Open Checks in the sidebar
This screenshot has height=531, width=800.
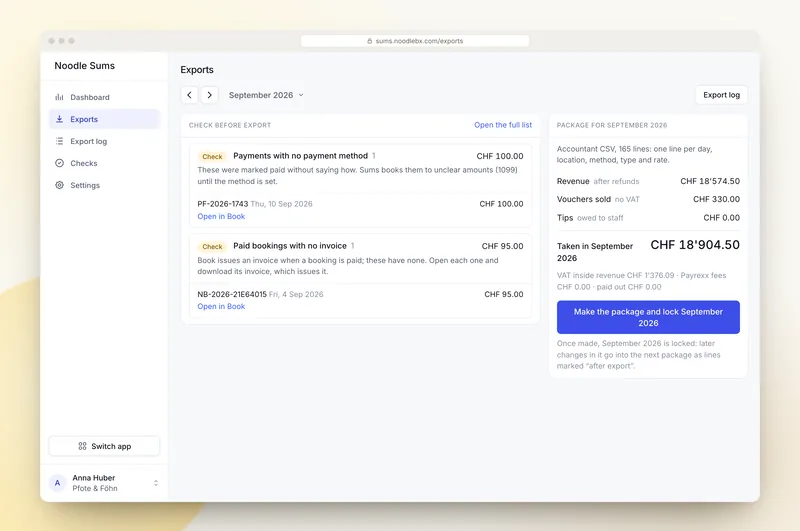pyautogui.click(x=104, y=163)
